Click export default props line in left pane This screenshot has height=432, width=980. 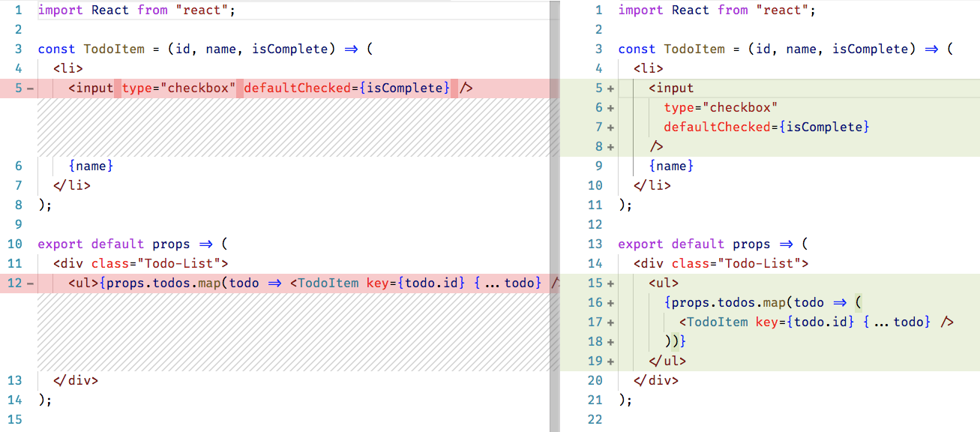(x=132, y=244)
